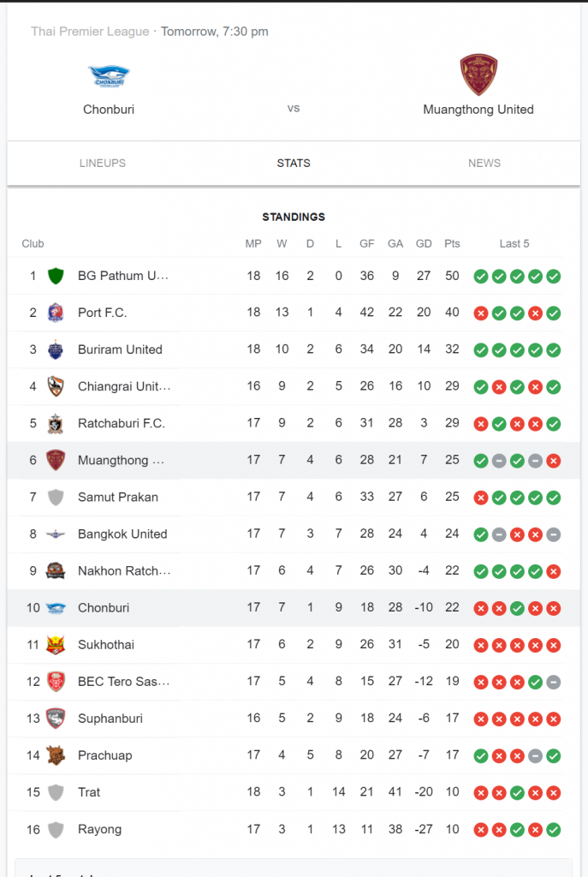
Task: Click the BEC Tero Sasana club crest
Action: (56, 682)
